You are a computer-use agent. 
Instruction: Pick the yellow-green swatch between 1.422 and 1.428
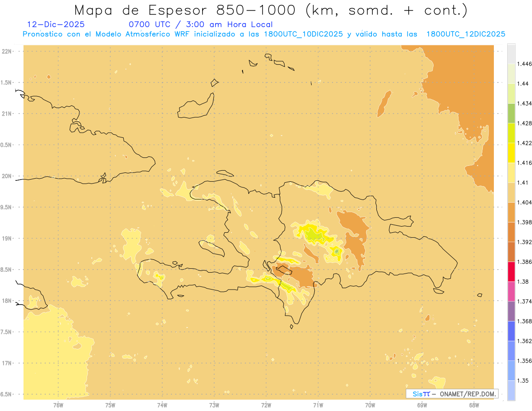click(511, 133)
